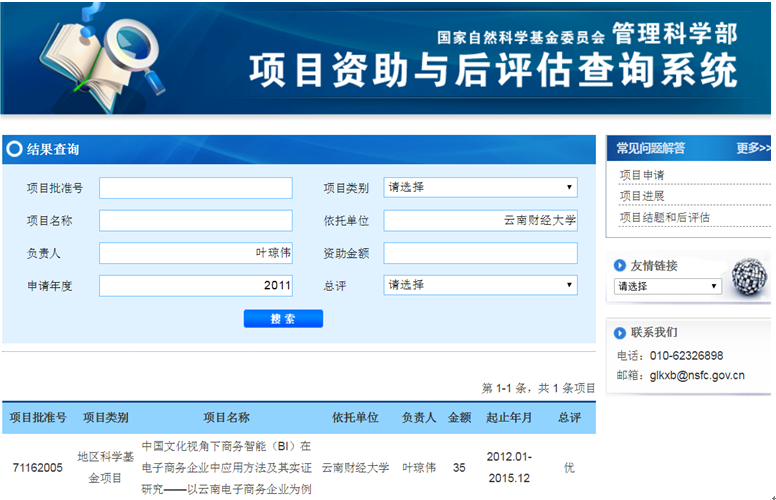Image resolution: width=776 pixels, height=500 pixels.
Task: Select project approval number 71162005 in results
Action: pyautogui.click(x=38, y=467)
